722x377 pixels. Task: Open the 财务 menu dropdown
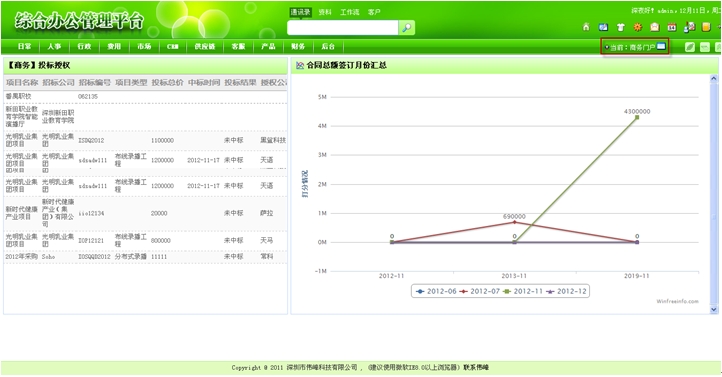tap(297, 46)
